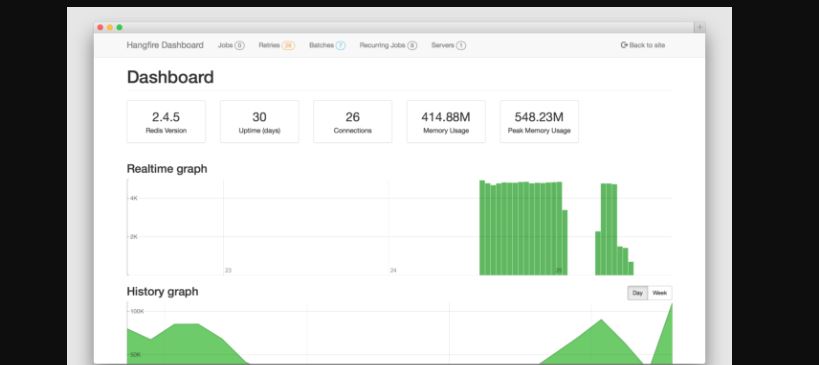Click the Redis Version 2.4.5 card
The height and width of the screenshot is (365, 819).
tap(166, 122)
